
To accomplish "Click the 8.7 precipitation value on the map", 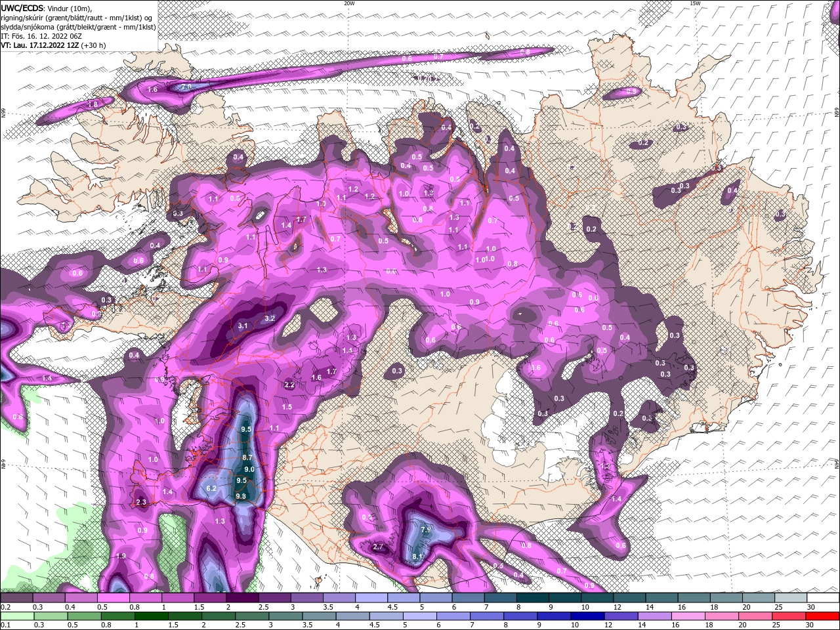I will pos(247,457).
